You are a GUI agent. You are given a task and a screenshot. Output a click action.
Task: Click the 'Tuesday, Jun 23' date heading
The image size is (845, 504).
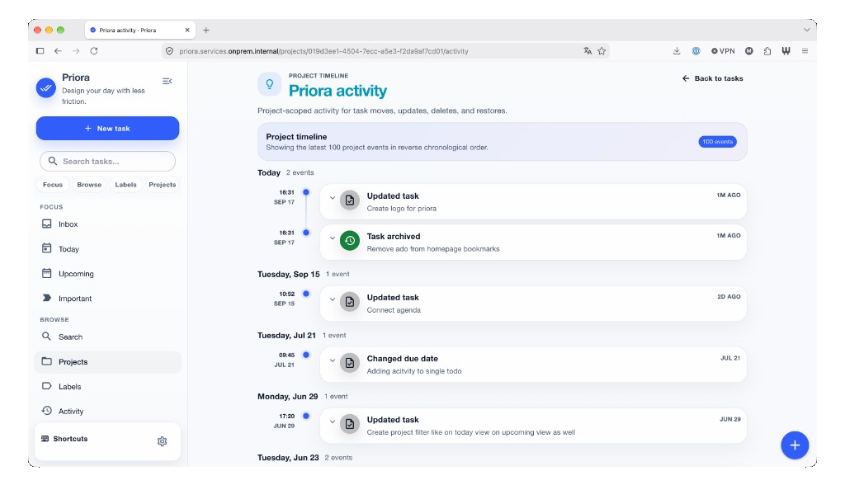coord(288,458)
